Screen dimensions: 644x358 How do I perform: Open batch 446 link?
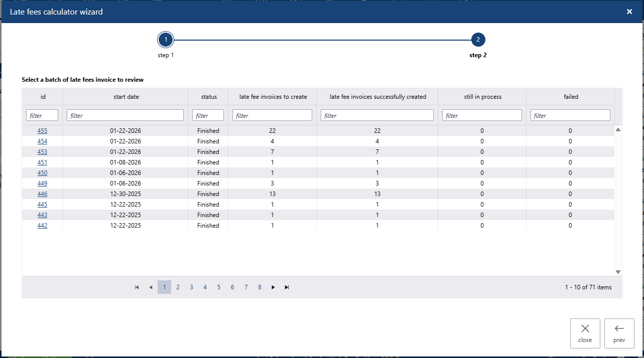(42, 194)
